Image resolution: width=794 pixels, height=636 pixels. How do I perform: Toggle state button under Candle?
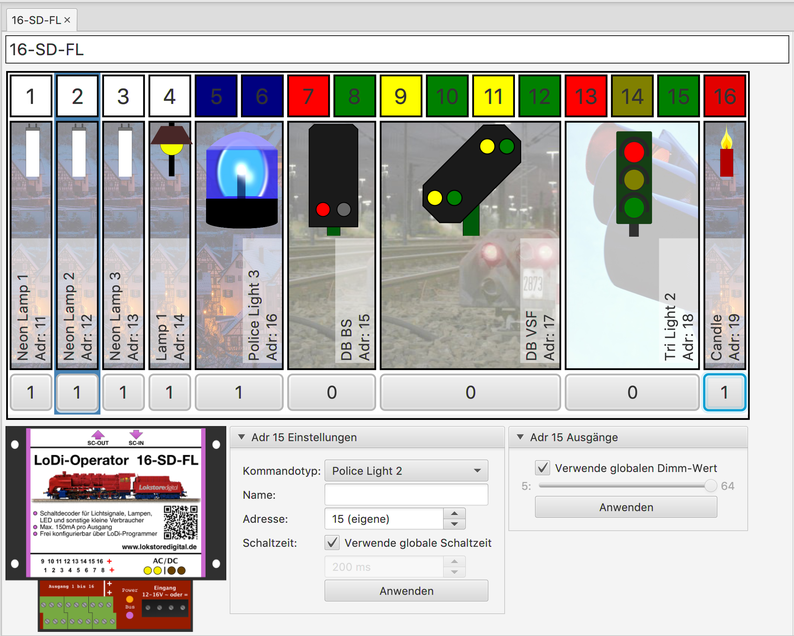click(725, 392)
